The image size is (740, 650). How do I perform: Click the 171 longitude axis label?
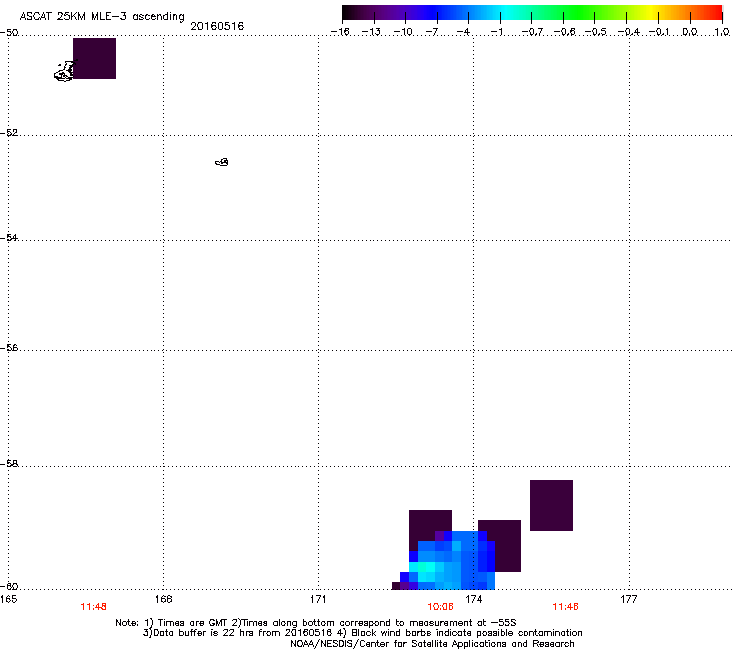(x=318, y=599)
